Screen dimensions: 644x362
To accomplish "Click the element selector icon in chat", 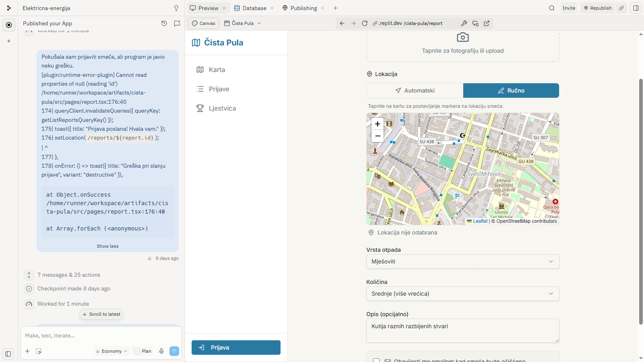I will click(39, 351).
